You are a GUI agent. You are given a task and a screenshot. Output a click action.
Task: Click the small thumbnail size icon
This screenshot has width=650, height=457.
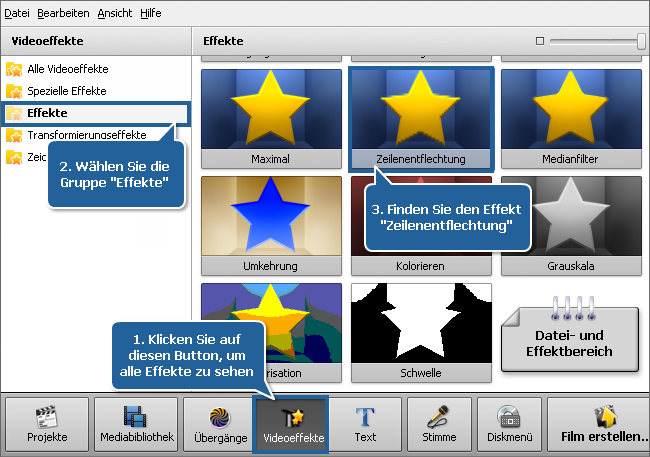(x=540, y=41)
